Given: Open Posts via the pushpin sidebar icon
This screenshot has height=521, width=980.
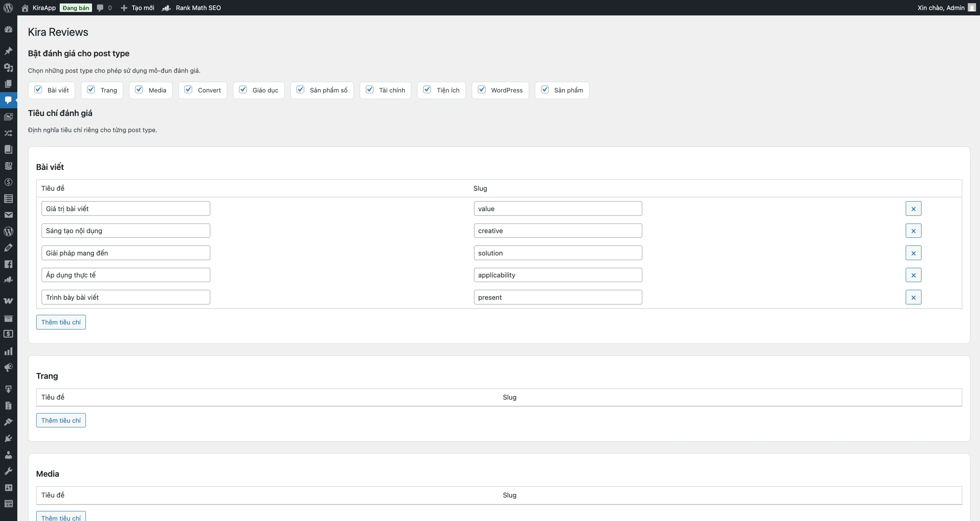Looking at the screenshot, I should tap(8, 51).
